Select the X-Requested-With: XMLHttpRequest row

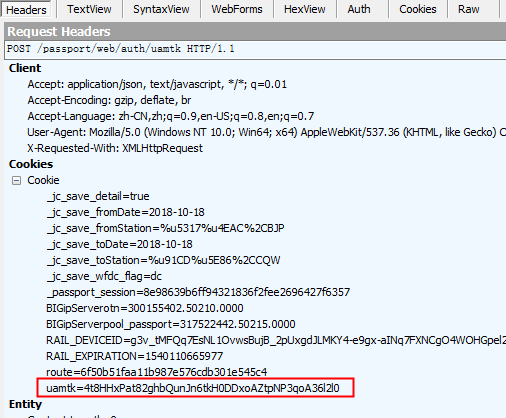115,148
